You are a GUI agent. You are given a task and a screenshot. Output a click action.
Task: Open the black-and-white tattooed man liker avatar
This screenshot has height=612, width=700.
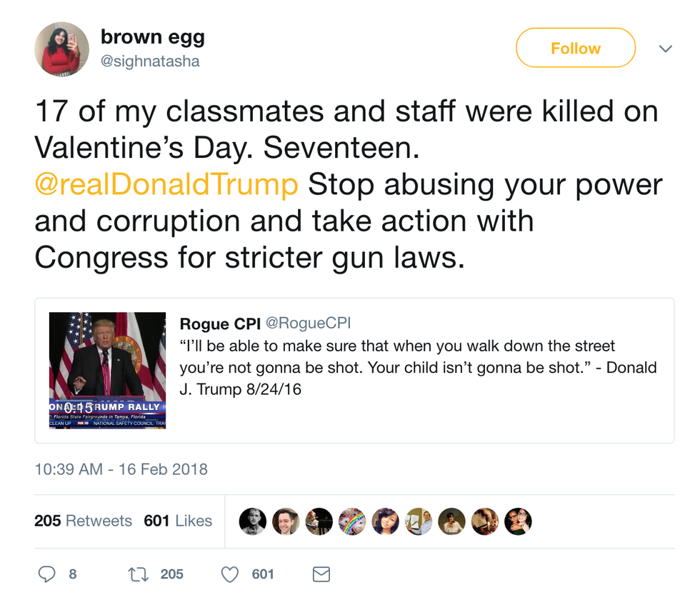click(x=252, y=522)
